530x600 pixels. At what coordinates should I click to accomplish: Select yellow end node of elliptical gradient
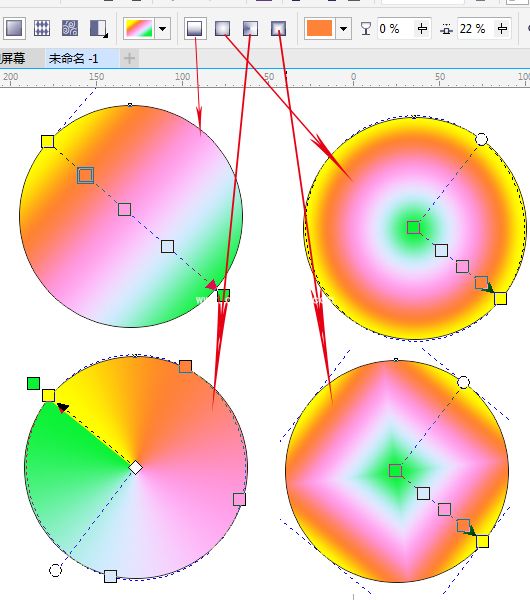coord(500,298)
